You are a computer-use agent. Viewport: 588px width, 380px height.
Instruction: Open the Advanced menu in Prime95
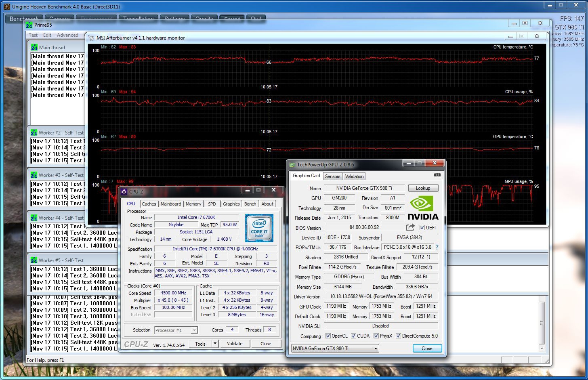coord(67,35)
